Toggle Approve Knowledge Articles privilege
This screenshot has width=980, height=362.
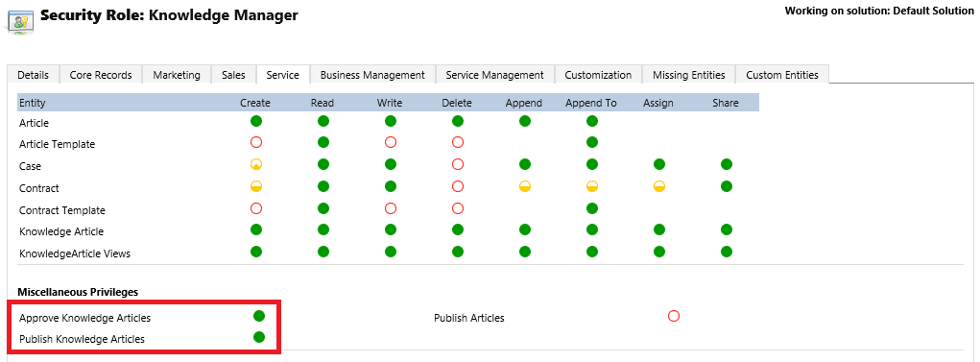coord(259,316)
